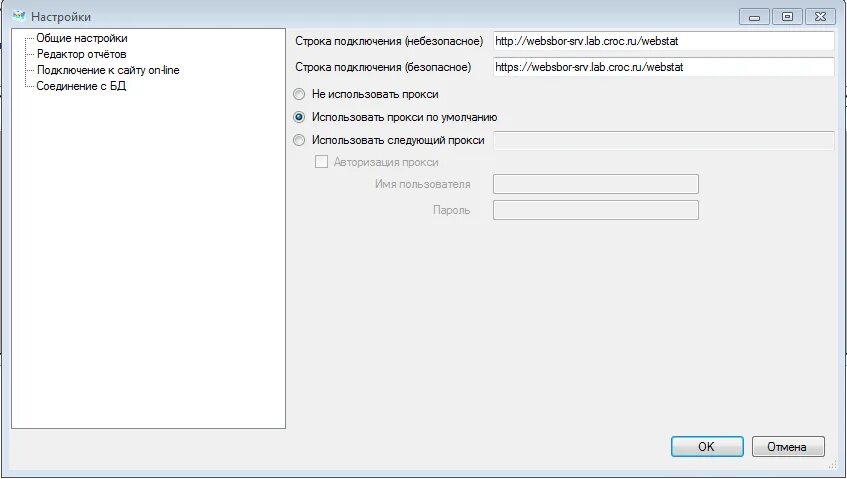Click the Пароль input field
Screen dimensions: 847x479
pos(596,210)
